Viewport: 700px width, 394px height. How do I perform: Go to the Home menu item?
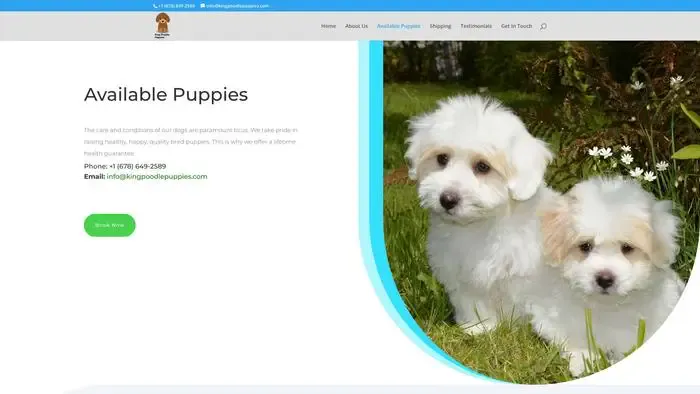328,26
